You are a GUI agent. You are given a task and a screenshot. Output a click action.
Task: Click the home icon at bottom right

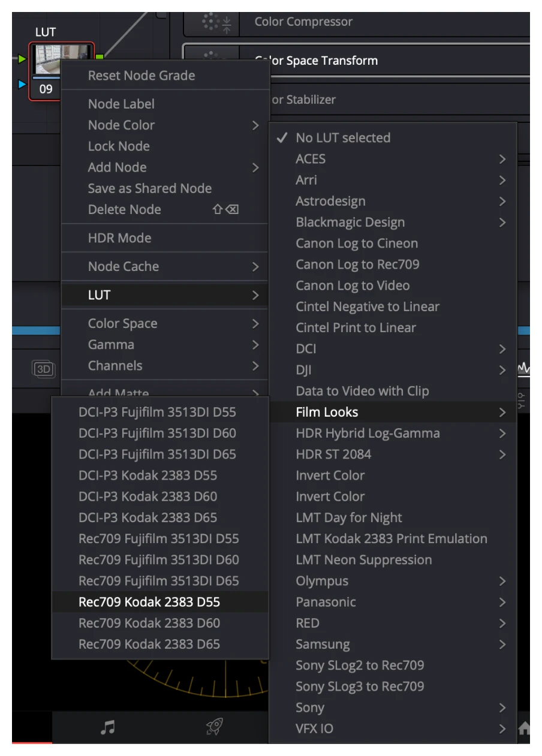tap(523, 728)
